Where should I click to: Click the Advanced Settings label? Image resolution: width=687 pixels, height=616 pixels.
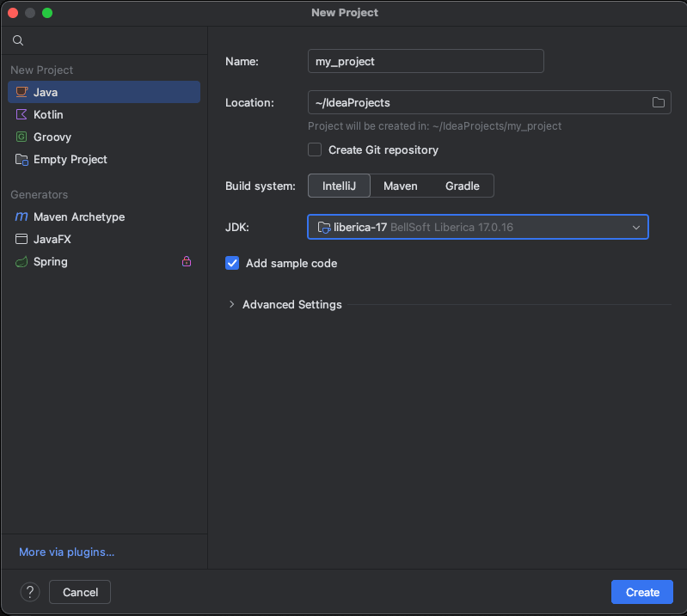292,304
